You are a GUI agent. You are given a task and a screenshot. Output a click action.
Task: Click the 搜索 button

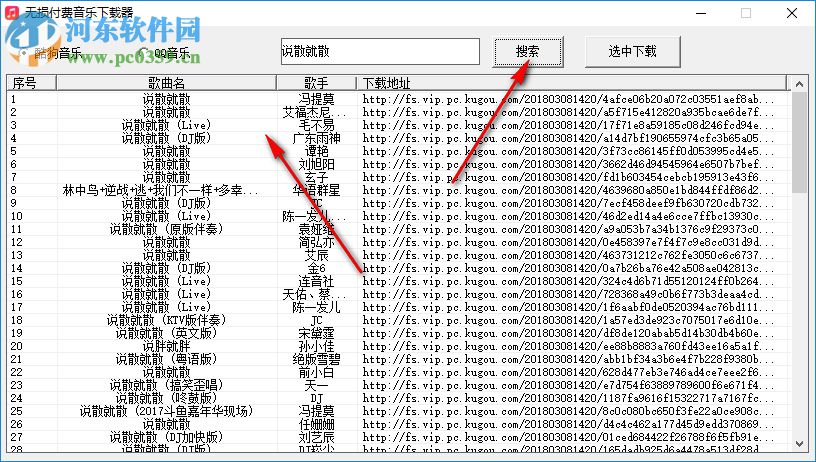pos(528,52)
